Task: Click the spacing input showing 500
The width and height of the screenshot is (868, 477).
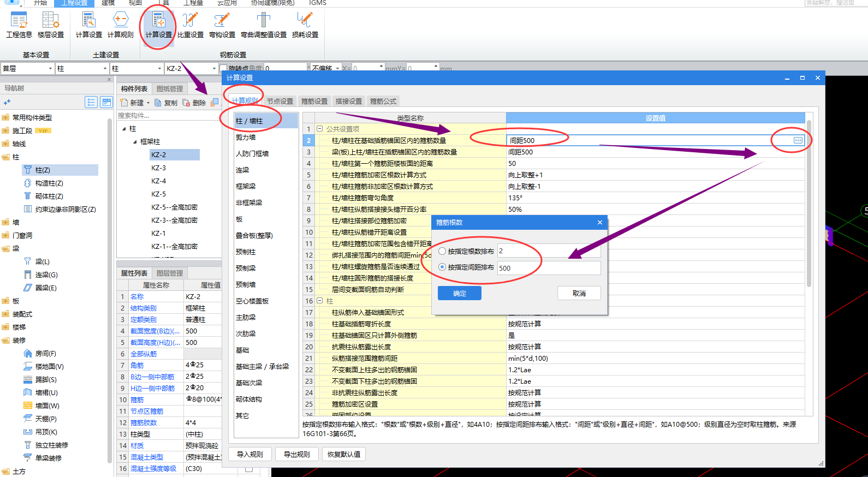Action: pyautogui.click(x=549, y=268)
